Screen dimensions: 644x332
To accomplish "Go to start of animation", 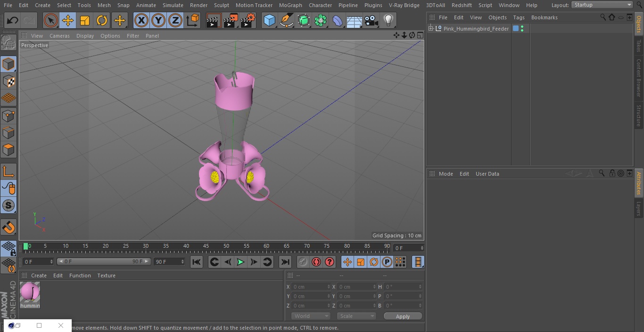I will (x=197, y=262).
